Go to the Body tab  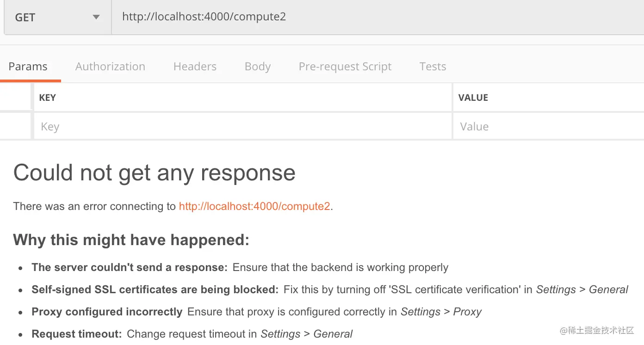pos(257,67)
